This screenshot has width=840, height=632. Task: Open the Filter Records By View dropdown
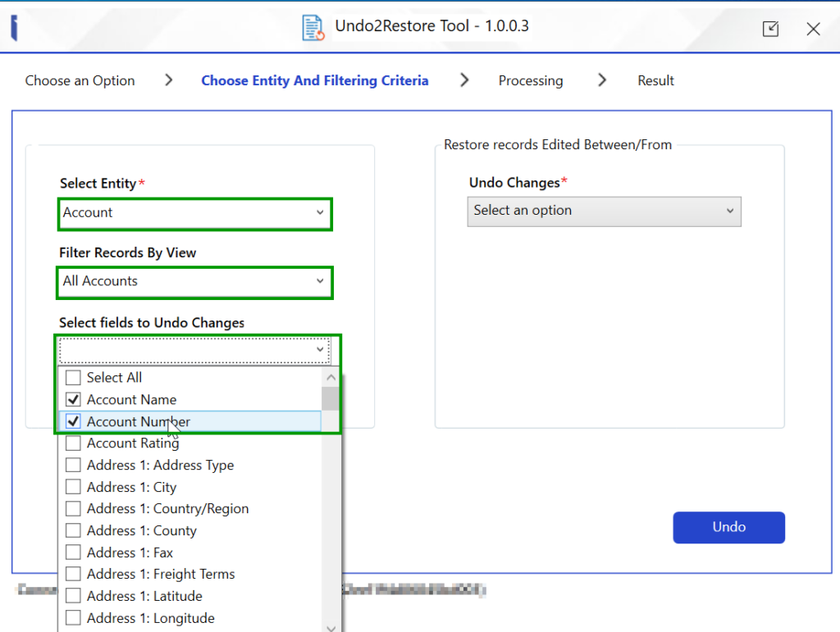pyautogui.click(x=320, y=282)
